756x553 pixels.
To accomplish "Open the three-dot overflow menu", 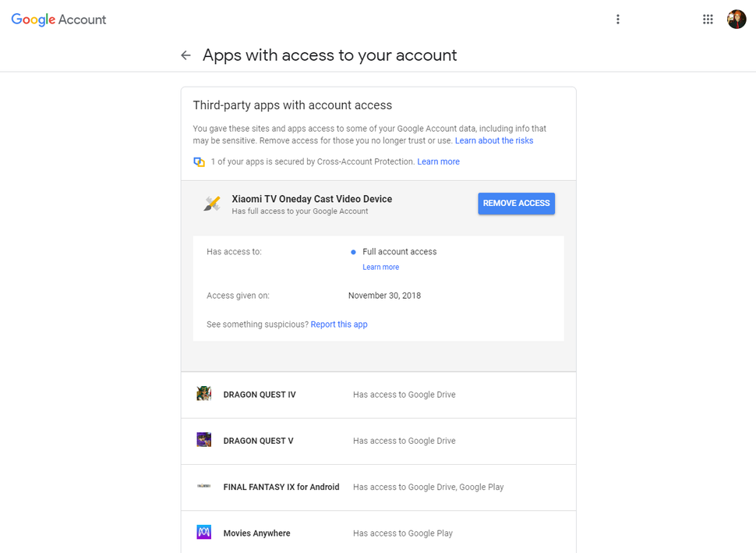I will [618, 19].
